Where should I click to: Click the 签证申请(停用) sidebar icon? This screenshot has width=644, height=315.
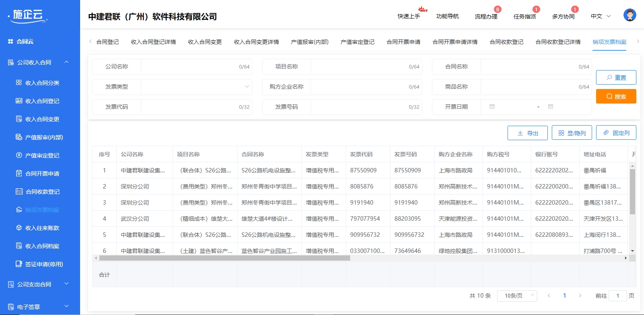[x=19, y=264]
